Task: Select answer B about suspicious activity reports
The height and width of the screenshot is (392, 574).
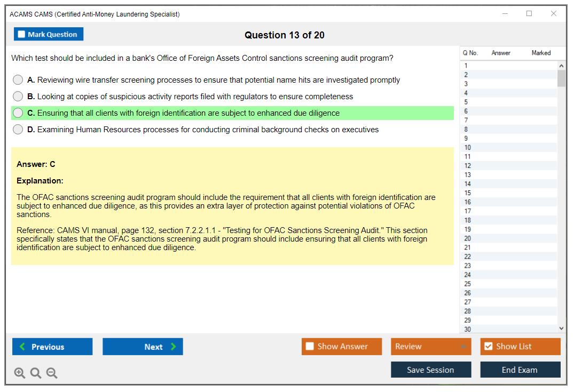Action: [18, 97]
